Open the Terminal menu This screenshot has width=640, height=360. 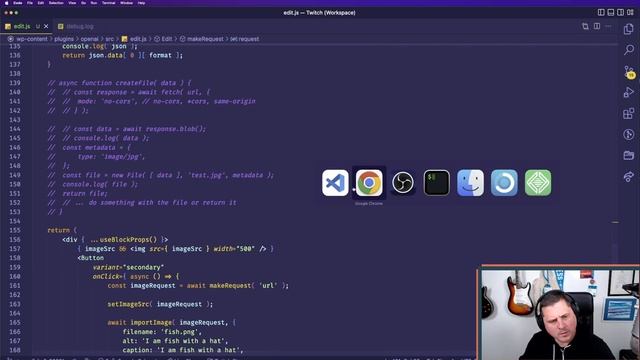[109, 3]
